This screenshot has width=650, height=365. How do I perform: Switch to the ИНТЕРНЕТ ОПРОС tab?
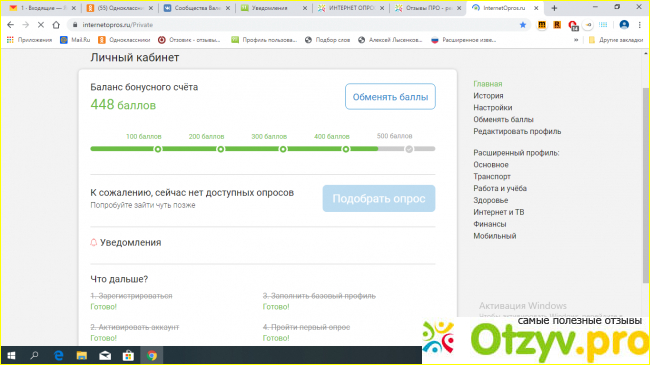click(351, 8)
